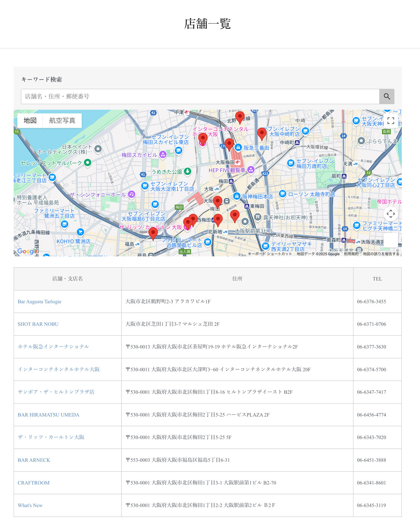Click the 住所 column header
The width and height of the screenshot is (420, 528).
point(237,279)
